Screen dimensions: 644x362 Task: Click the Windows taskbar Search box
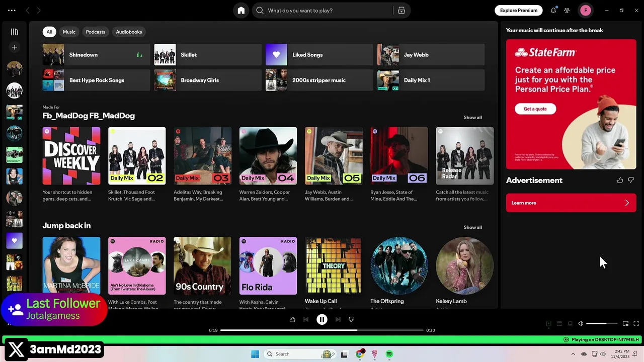point(300,354)
